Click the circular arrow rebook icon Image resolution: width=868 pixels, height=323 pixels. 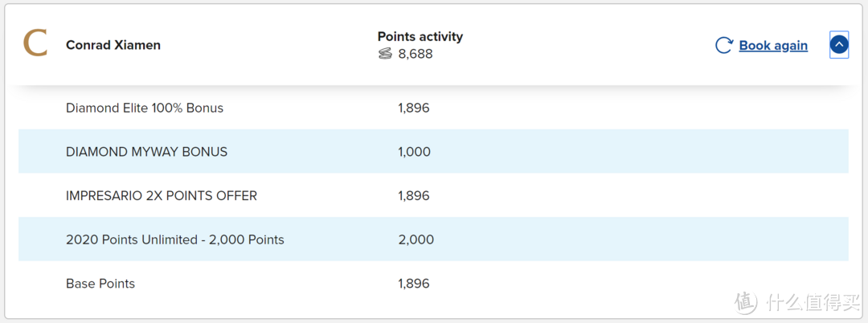[x=723, y=45]
